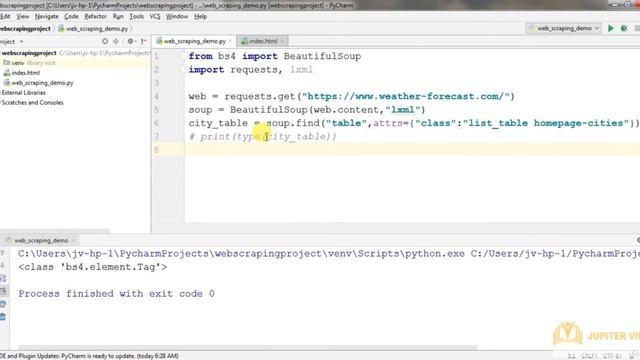Click the weather-forecast.com URL string in code
Image resolution: width=640 pixels, height=360 pixels.
click(x=406, y=96)
